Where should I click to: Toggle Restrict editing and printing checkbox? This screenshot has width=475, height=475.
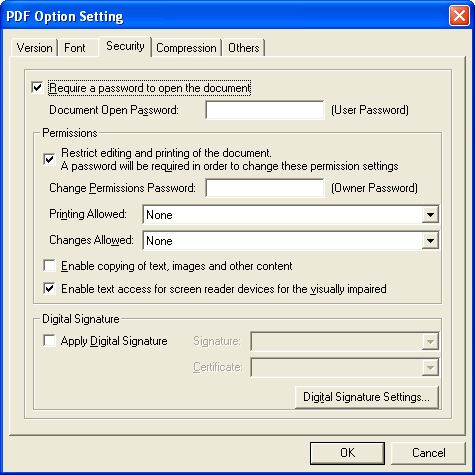[x=49, y=159]
